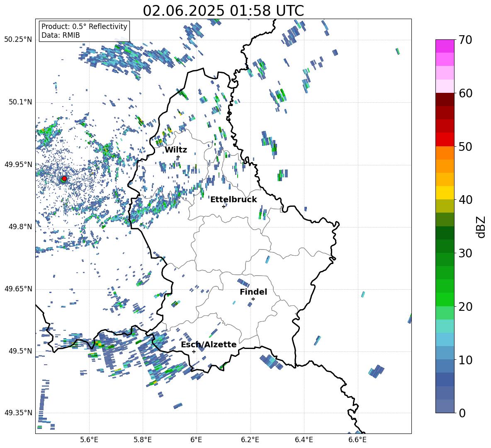Pick the magenta swatch at 70 dBZ
Image resolution: width=491 pixels, height=448 pixels.
click(x=445, y=46)
